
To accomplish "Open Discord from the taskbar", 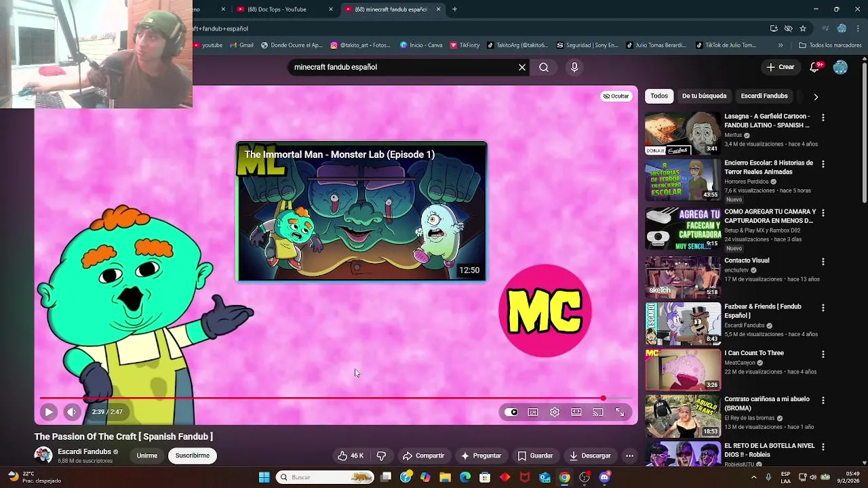I will point(604,477).
